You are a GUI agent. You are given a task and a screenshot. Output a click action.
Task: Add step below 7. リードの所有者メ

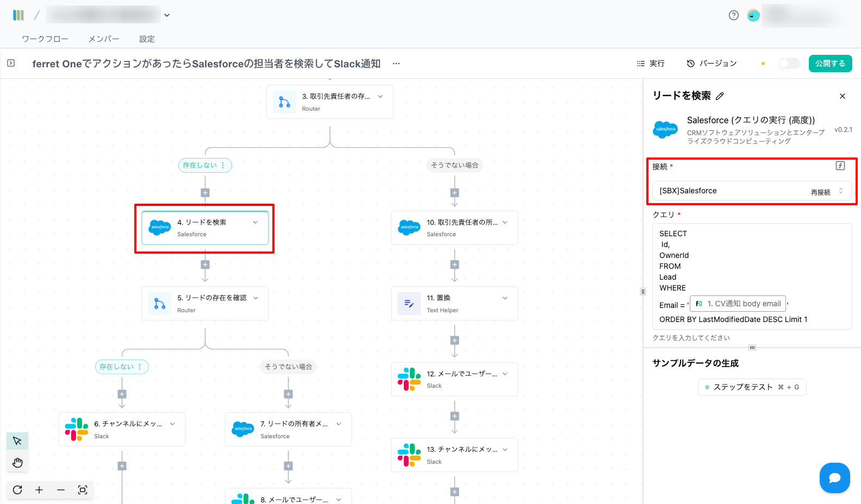288,466
